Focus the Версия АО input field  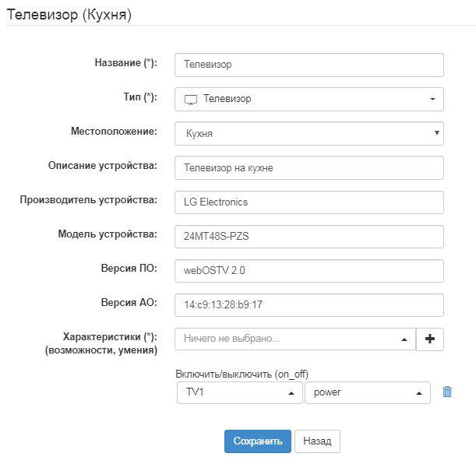309,304
